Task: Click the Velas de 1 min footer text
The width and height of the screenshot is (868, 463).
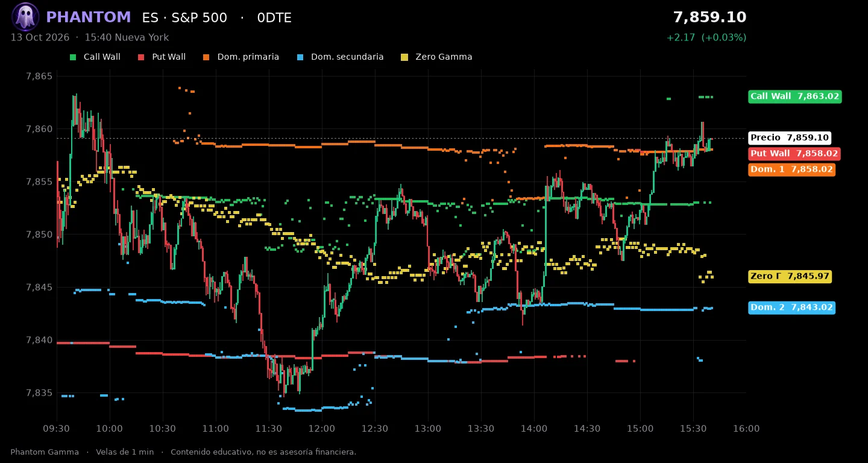Action: coord(125,452)
